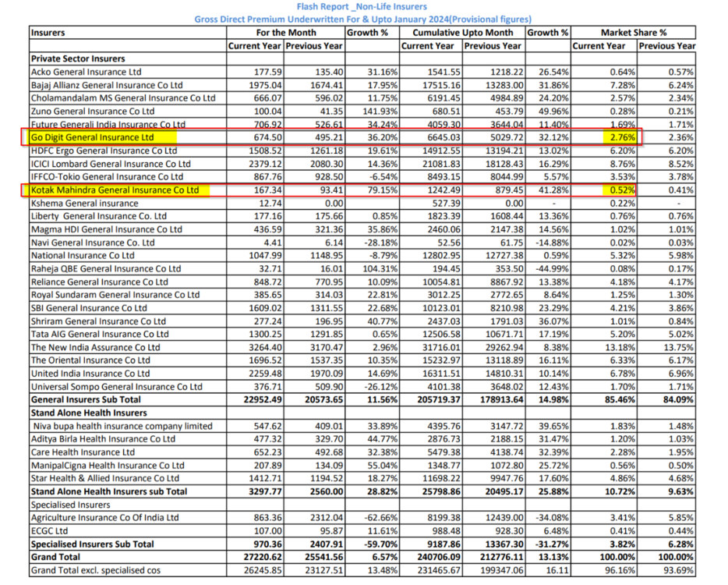The width and height of the screenshot is (728, 585).
Task: Click 'Care Health Insurance Ltd' row name
Action: pyautogui.click(x=83, y=452)
